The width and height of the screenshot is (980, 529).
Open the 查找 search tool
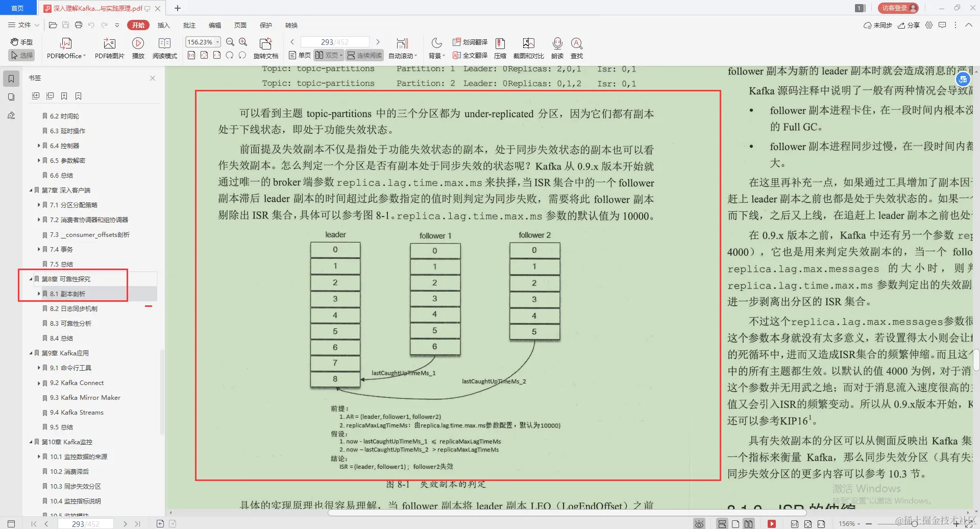tap(576, 47)
